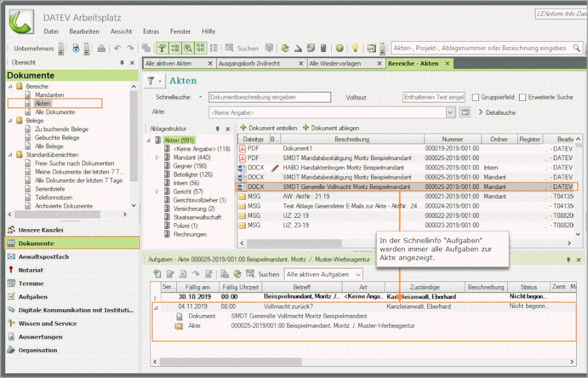This screenshot has width=588, height=378.
Task: Pin the Aufgaben quick info panel
Action: tap(569, 260)
